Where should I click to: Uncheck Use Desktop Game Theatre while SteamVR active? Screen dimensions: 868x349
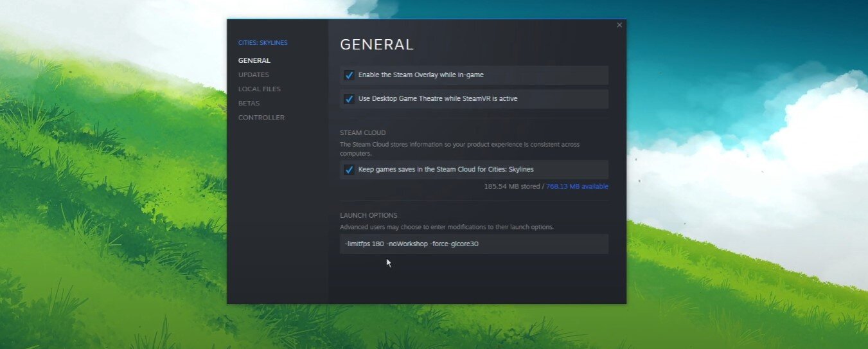point(349,99)
